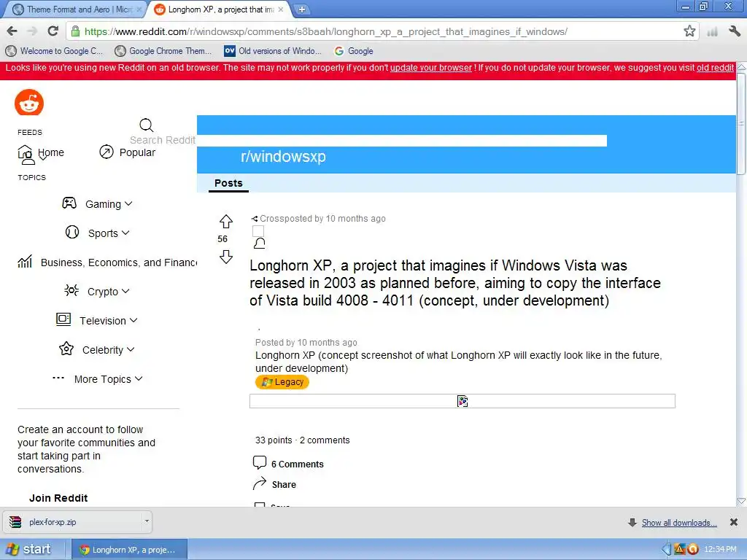
Task: Click Longhorn XP taskbar button
Action: tap(130, 550)
